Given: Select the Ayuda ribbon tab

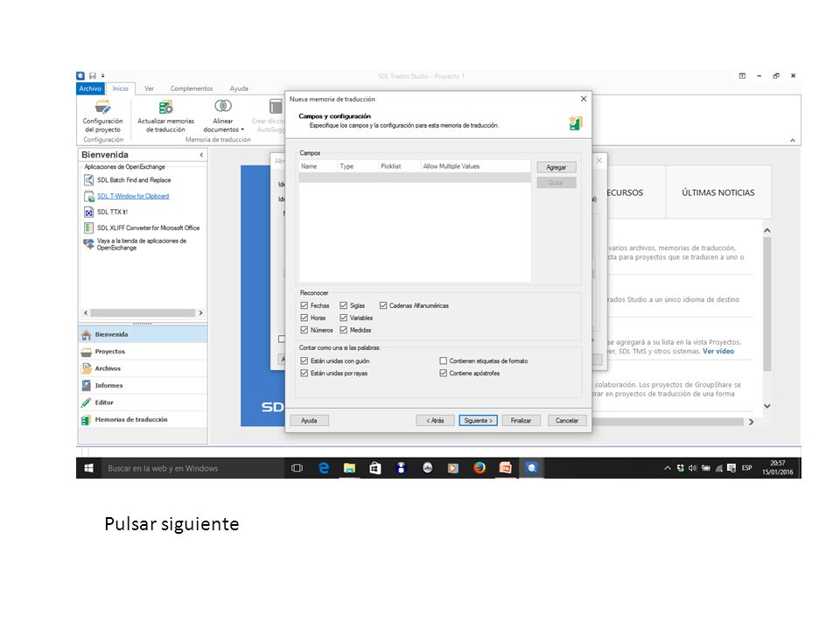Looking at the screenshot, I should pyautogui.click(x=239, y=89).
